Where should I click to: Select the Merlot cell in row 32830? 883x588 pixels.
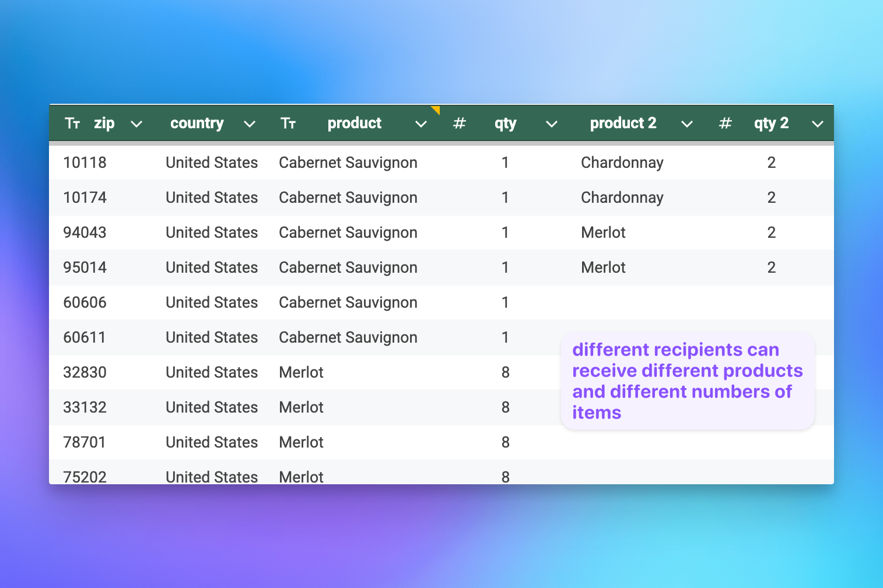pyautogui.click(x=301, y=372)
